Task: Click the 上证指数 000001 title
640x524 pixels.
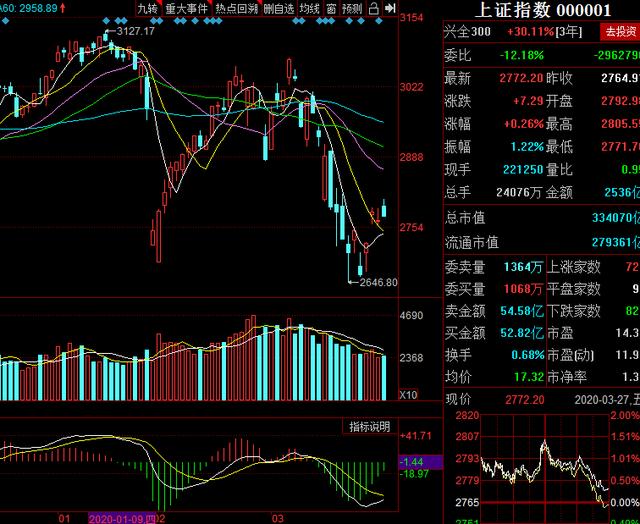Action: pyautogui.click(x=543, y=10)
